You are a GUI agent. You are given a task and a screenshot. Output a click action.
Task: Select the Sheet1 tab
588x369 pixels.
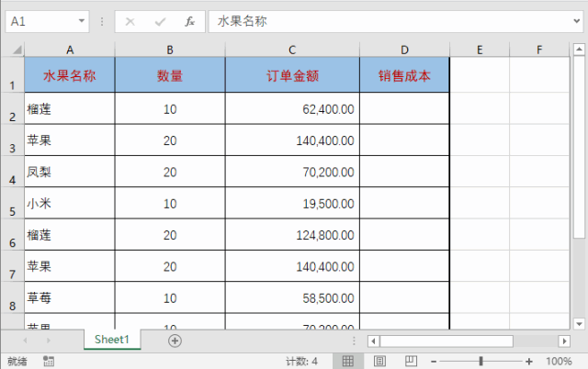(112, 340)
